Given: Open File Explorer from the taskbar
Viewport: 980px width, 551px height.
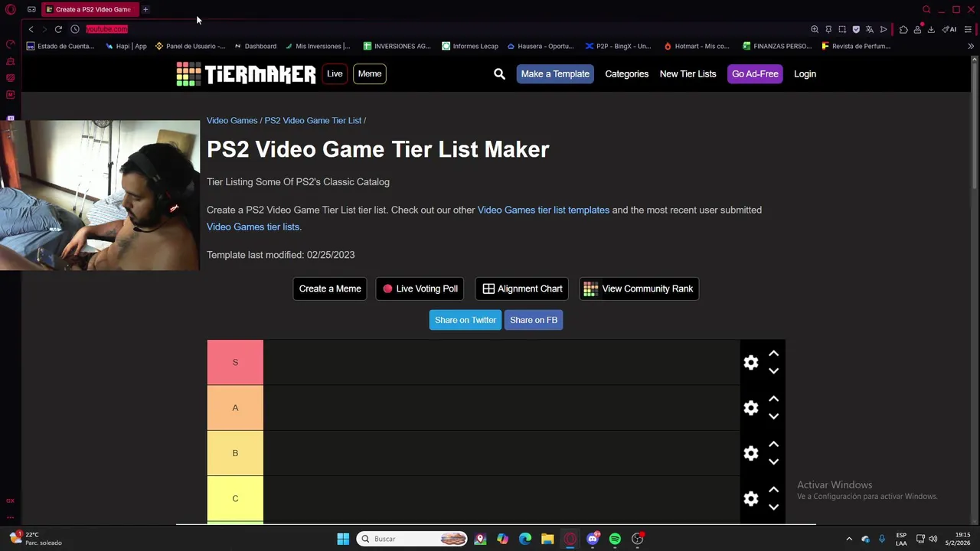Looking at the screenshot, I should [x=547, y=539].
